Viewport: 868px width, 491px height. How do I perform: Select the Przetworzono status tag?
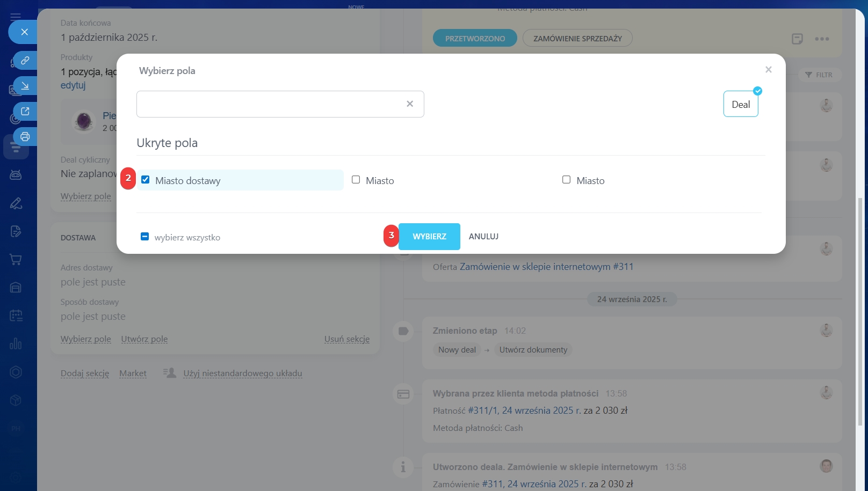[x=475, y=39]
